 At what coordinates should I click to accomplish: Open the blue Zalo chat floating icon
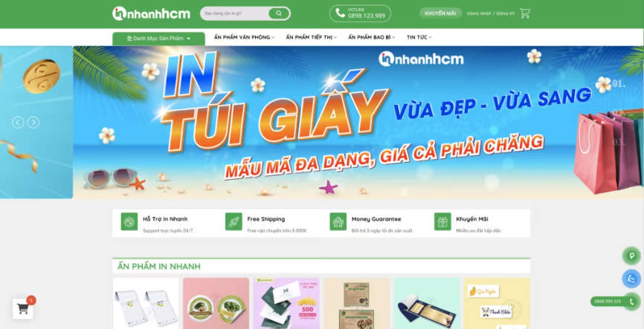click(631, 279)
